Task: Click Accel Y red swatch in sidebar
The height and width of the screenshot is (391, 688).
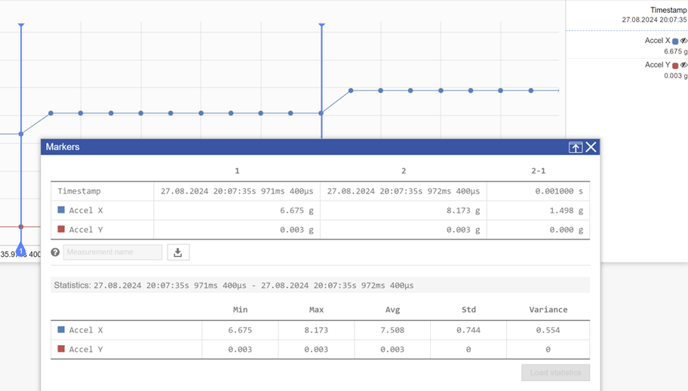Action: [675, 65]
